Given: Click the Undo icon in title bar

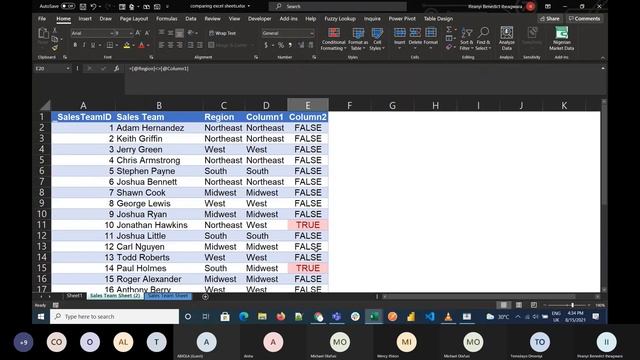Looking at the screenshot, I should 93,7.
